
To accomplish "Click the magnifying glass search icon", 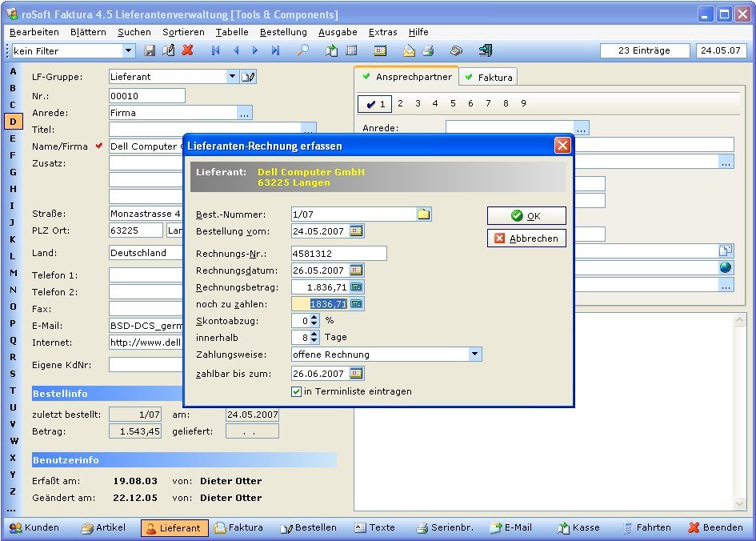I will 302,50.
